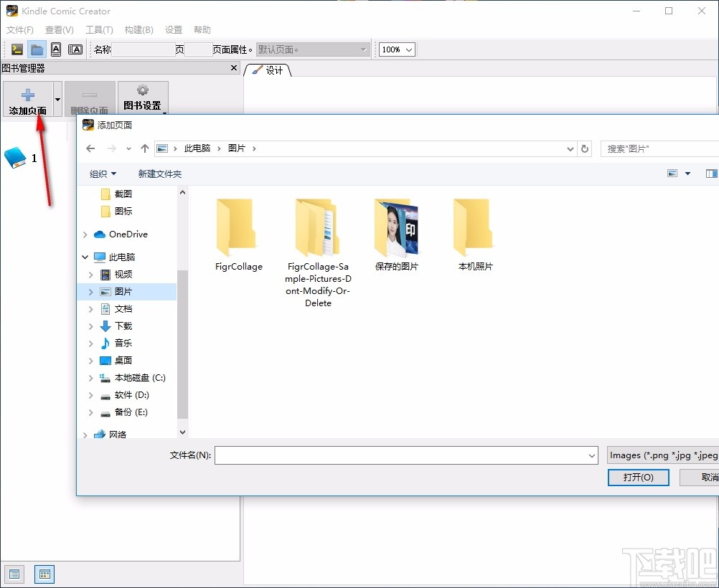Image resolution: width=719 pixels, height=588 pixels.
Task: Open the 100% zoom dropdown
Action: click(409, 49)
